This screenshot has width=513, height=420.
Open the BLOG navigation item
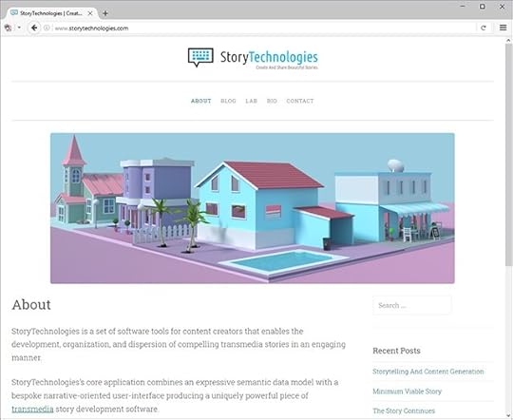[228, 101]
